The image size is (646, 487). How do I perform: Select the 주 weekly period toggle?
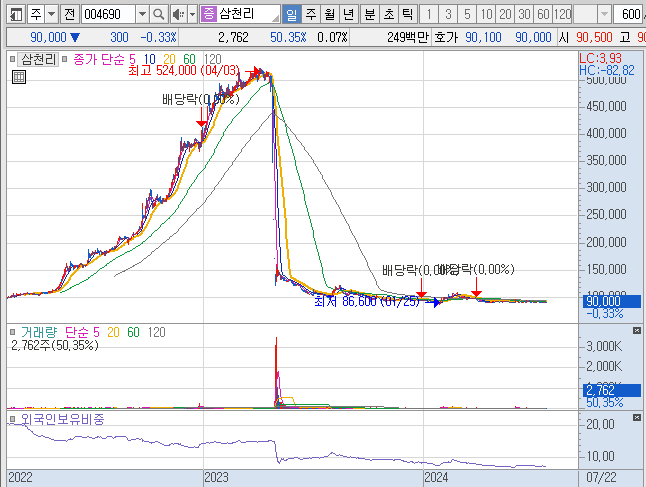tap(311, 14)
